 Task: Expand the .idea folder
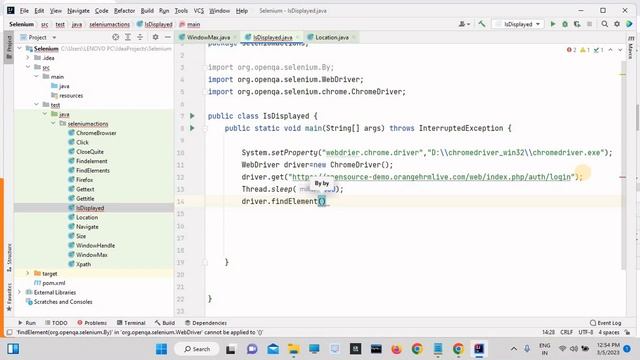point(28,58)
